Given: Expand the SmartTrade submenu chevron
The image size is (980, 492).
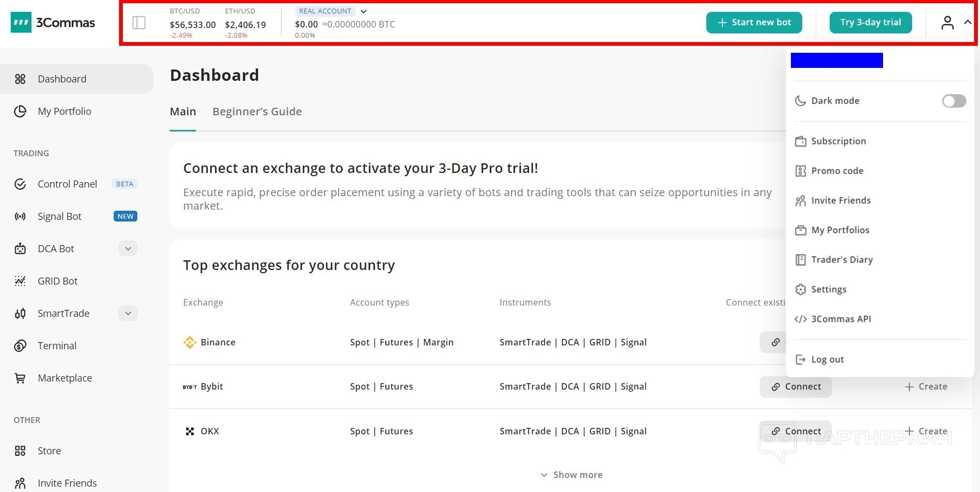Looking at the screenshot, I should pyautogui.click(x=128, y=314).
